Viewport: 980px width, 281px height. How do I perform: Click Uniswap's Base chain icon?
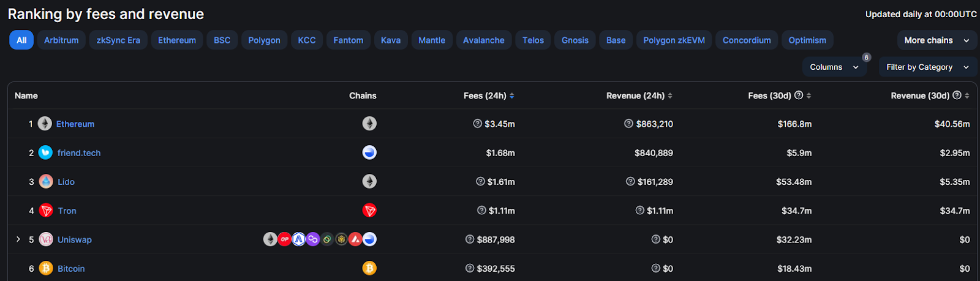(x=369, y=239)
